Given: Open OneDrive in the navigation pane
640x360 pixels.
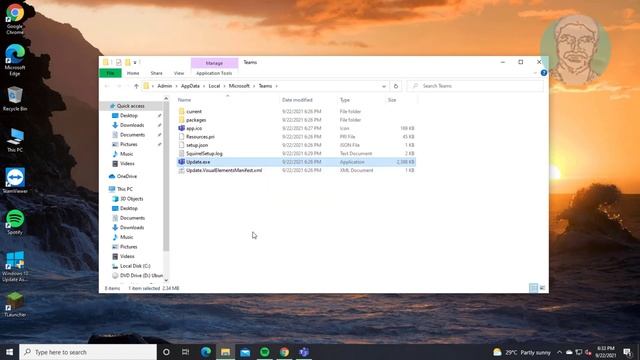Looking at the screenshot, I should [127, 176].
